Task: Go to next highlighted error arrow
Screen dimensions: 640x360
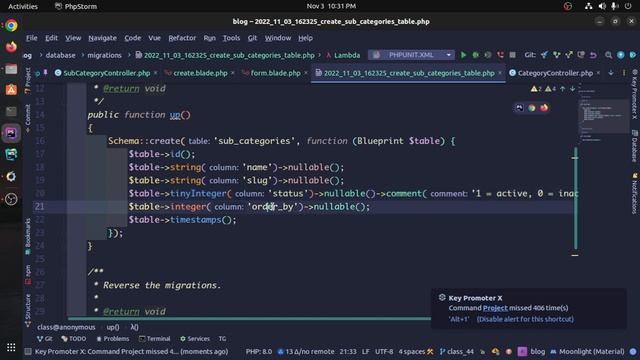Action: pyautogui.click(x=572, y=89)
